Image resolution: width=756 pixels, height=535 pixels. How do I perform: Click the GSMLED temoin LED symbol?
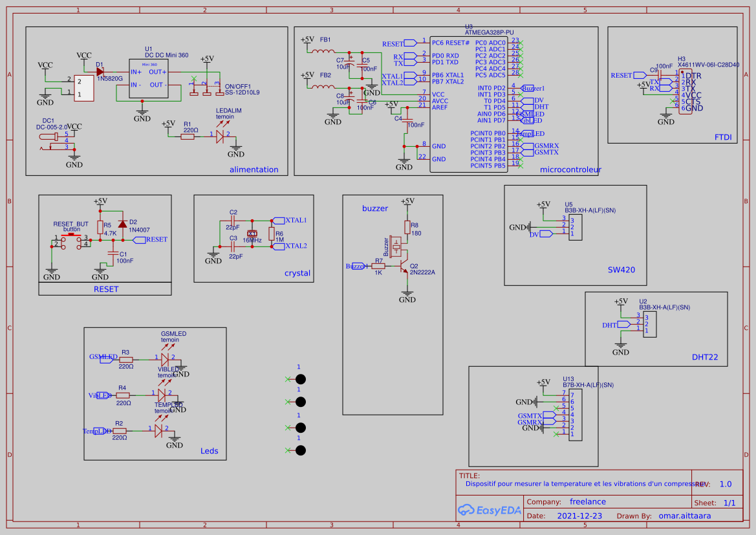pos(165,360)
